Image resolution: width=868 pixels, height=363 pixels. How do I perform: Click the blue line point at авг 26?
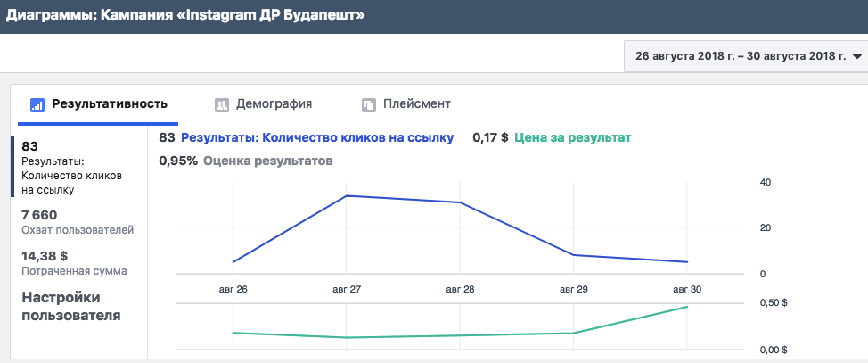click(x=233, y=262)
